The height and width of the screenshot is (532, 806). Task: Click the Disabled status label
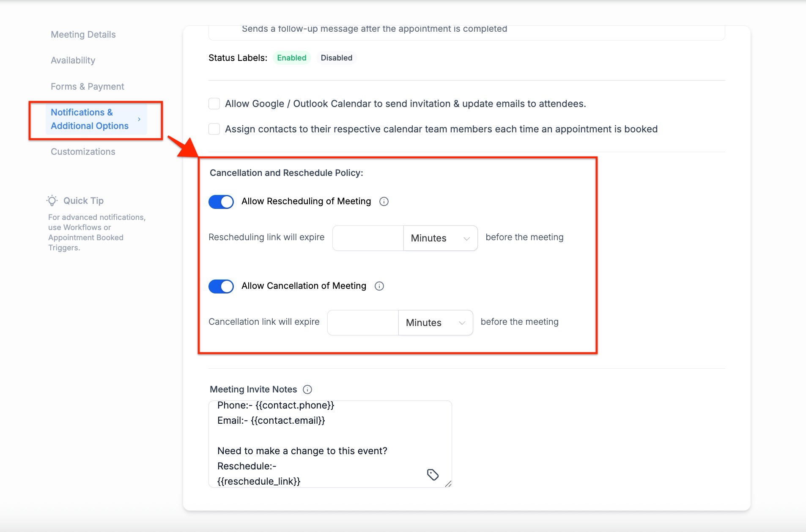336,58
